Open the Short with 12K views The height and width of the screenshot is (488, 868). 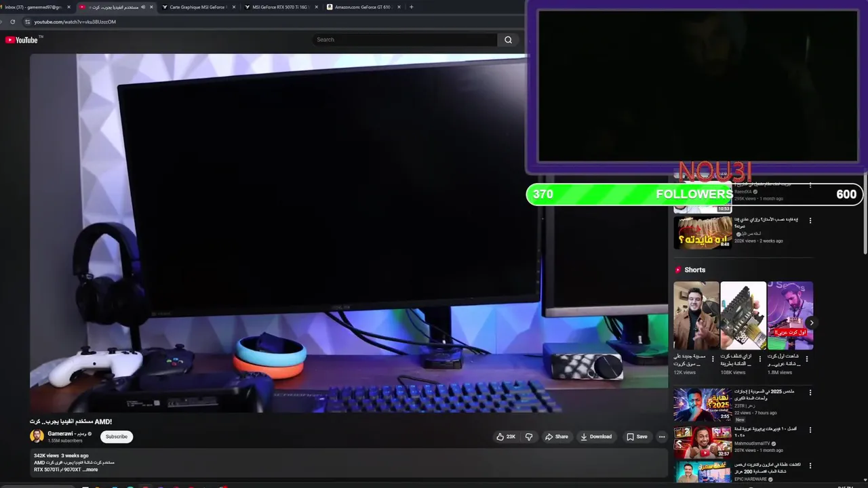point(696,315)
